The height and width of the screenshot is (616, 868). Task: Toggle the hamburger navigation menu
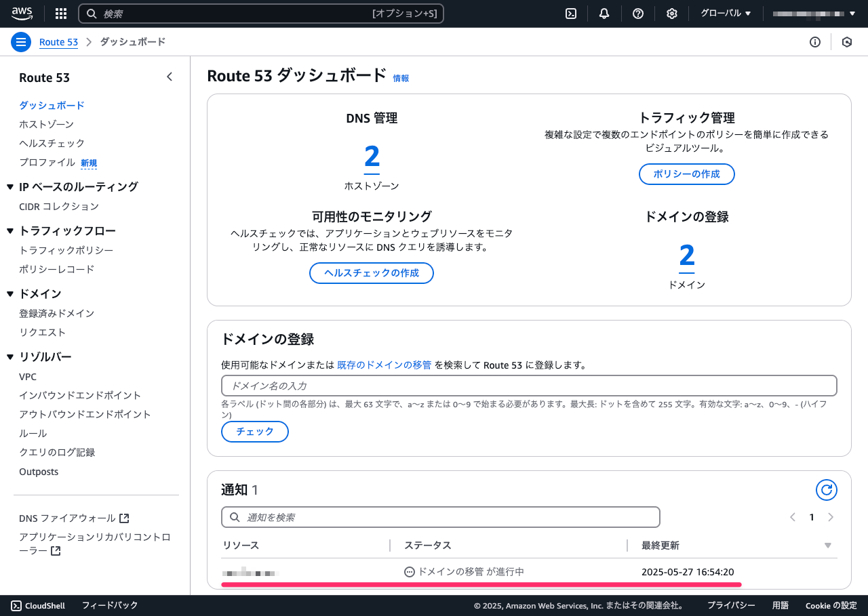(x=21, y=42)
